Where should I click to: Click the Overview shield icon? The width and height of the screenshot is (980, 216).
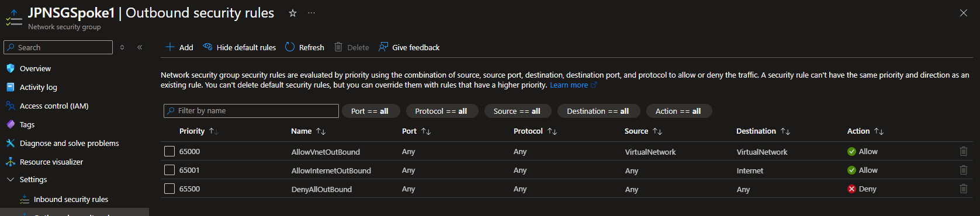point(11,68)
